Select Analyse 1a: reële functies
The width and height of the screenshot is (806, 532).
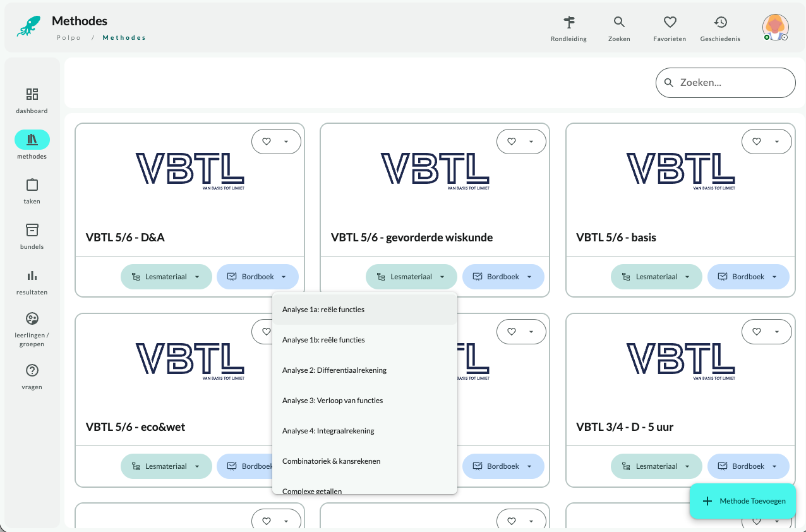coord(364,310)
